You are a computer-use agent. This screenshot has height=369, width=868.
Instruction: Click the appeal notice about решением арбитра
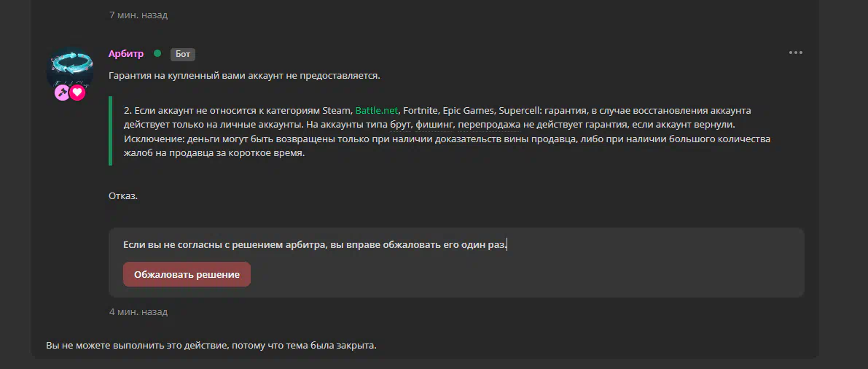pos(314,244)
